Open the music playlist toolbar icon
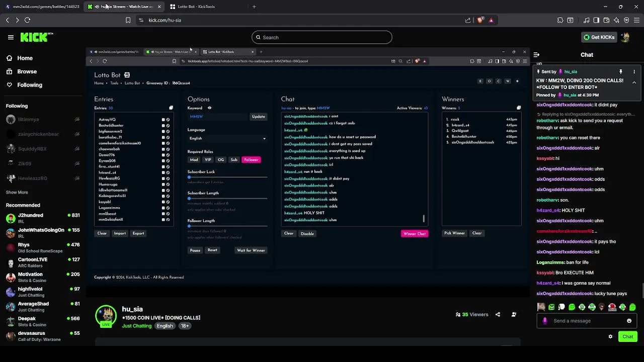This screenshot has width=644, height=362. (x=587, y=20)
